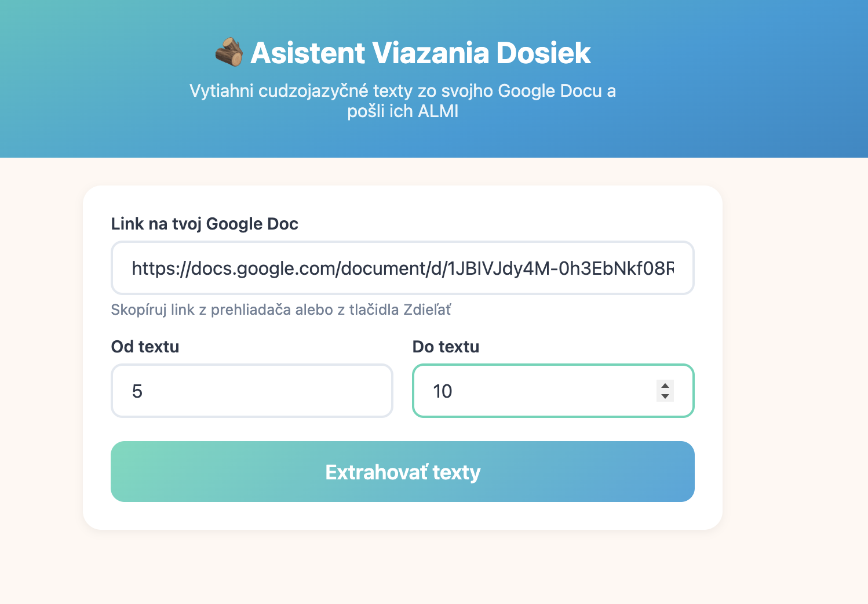Image resolution: width=868 pixels, height=604 pixels.
Task: Click the Od textu number field
Action: [x=251, y=391]
